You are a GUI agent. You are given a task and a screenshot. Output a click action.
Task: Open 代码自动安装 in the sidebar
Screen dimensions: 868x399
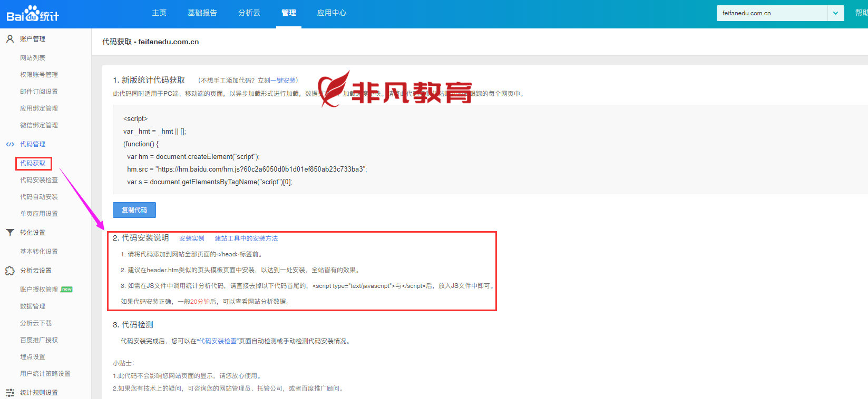[x=39, y=197]
